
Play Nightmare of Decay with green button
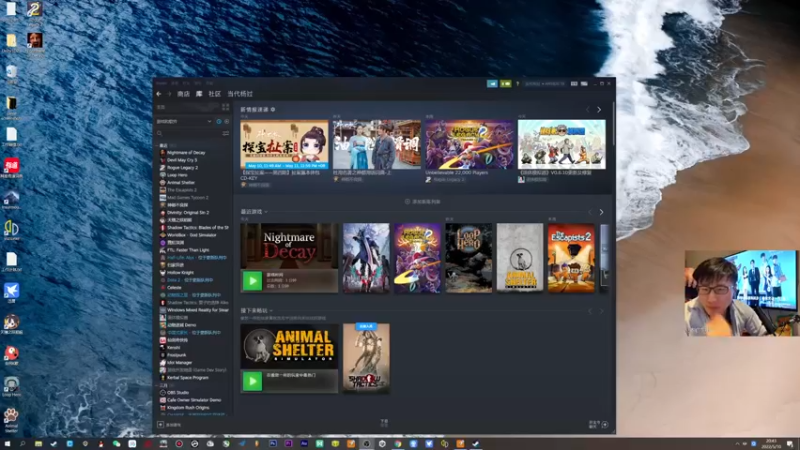[x=252, y=281]
